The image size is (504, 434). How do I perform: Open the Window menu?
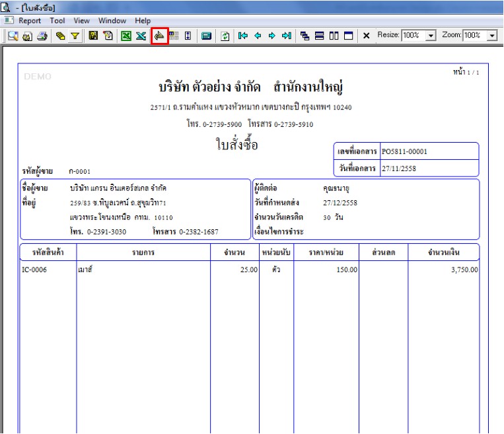click(112, 21)
